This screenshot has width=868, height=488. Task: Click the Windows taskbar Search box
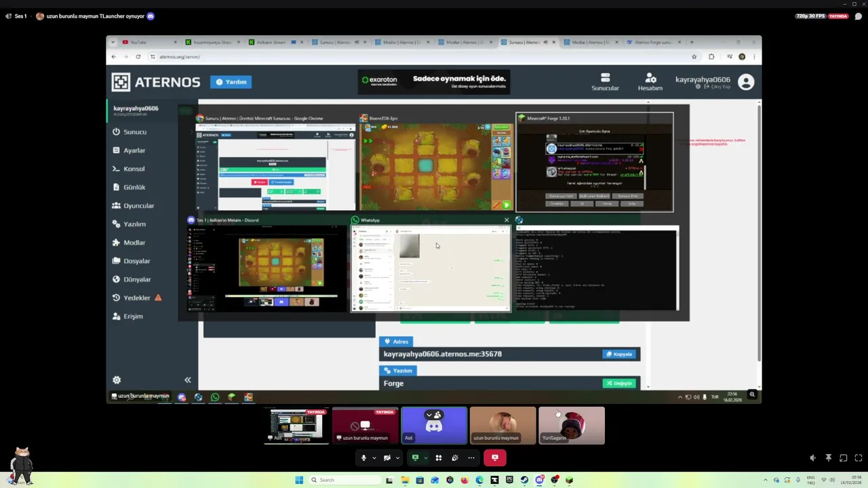[344, 480]
